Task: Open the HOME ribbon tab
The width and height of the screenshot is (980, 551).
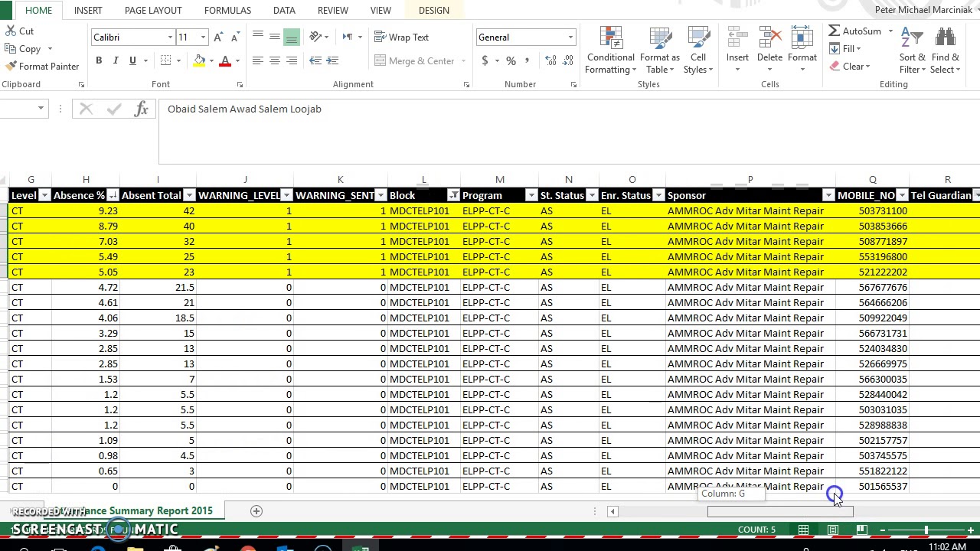Action: [38, 10]
